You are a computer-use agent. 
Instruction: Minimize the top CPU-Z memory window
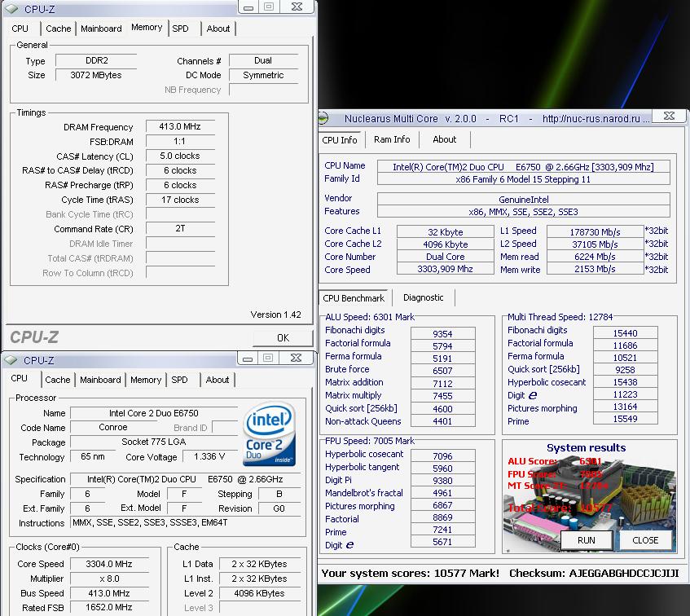point(248,7)
